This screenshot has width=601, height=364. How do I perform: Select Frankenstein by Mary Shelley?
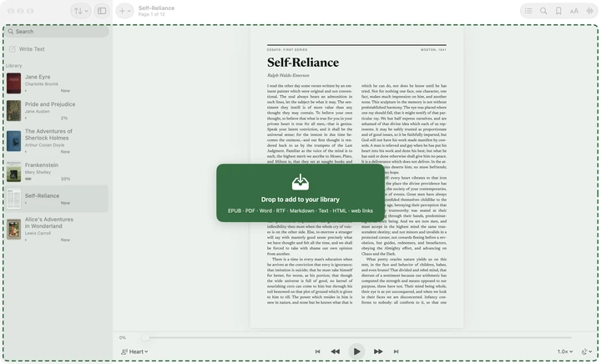[57, 171]
